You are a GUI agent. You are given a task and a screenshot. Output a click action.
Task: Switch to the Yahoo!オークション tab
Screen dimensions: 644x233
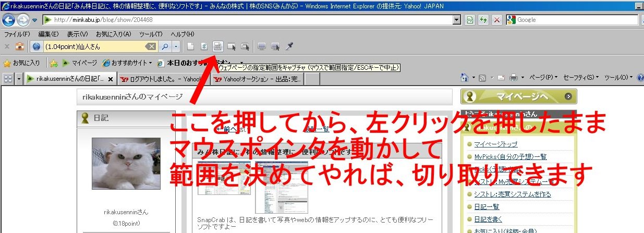click(x=257, y=79)
